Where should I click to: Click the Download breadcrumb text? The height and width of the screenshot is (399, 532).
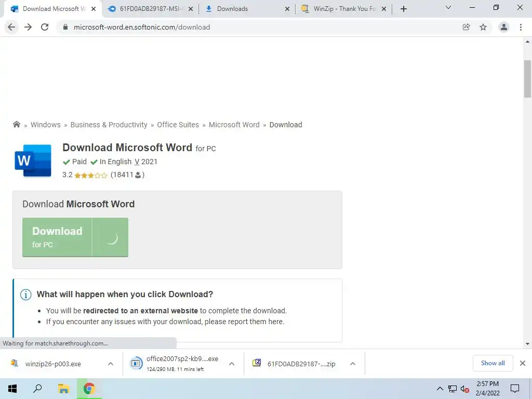coord(286,125)
